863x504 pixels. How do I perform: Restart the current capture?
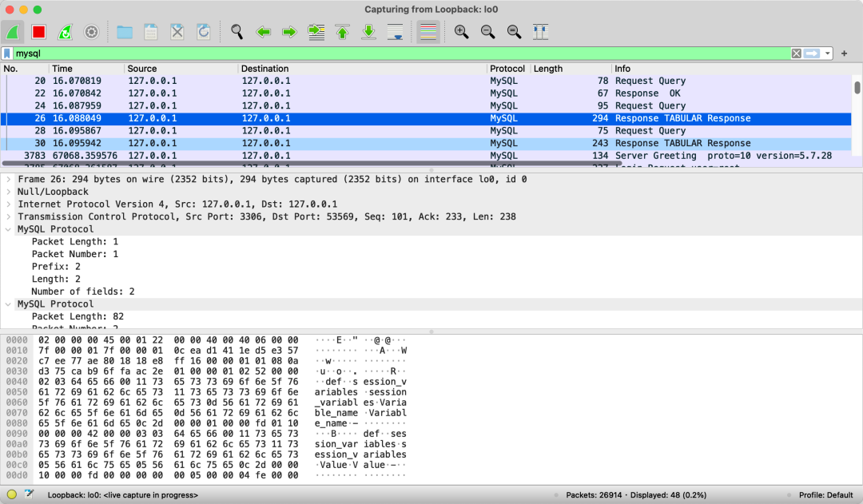(65, 32)
